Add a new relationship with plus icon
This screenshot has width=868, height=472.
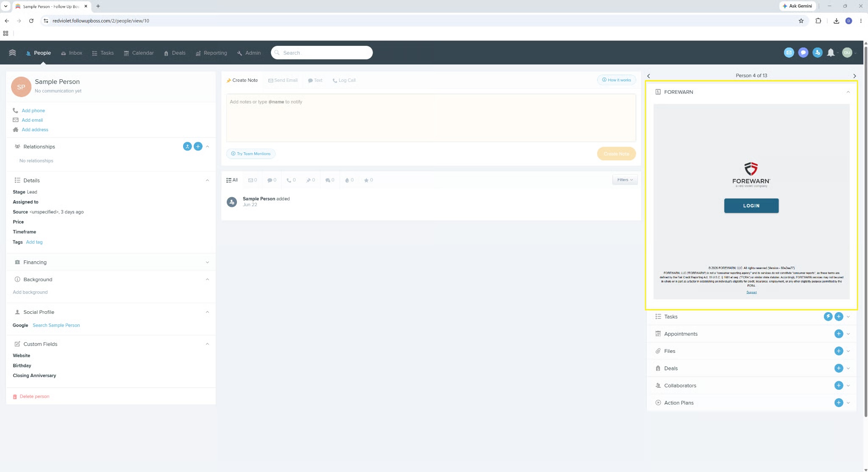coord(198,146)
